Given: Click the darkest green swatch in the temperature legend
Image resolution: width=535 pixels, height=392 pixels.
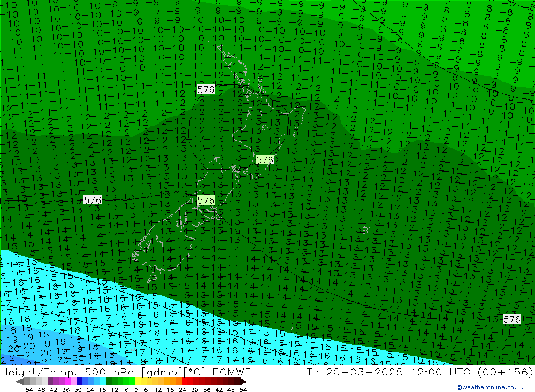Looking at the screenshot, I should pos(109,381).
